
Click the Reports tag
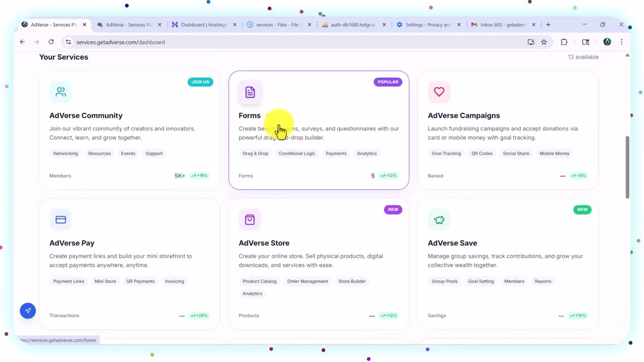pyautogui.click(x=543, y=281)
